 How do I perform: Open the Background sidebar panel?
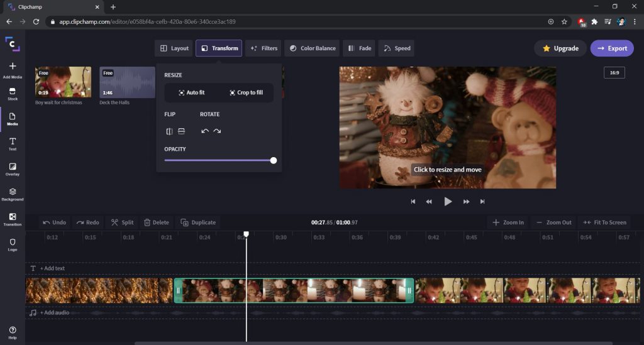13,194
